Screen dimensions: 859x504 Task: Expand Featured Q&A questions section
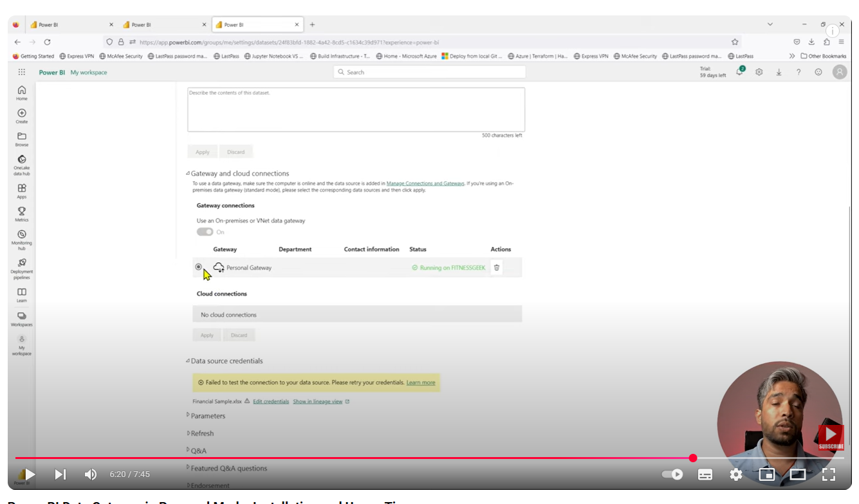click(226, 468)
